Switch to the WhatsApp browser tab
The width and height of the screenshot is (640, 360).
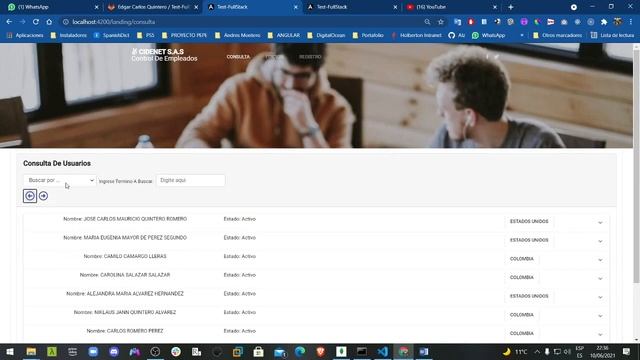[x=52, y=7]
